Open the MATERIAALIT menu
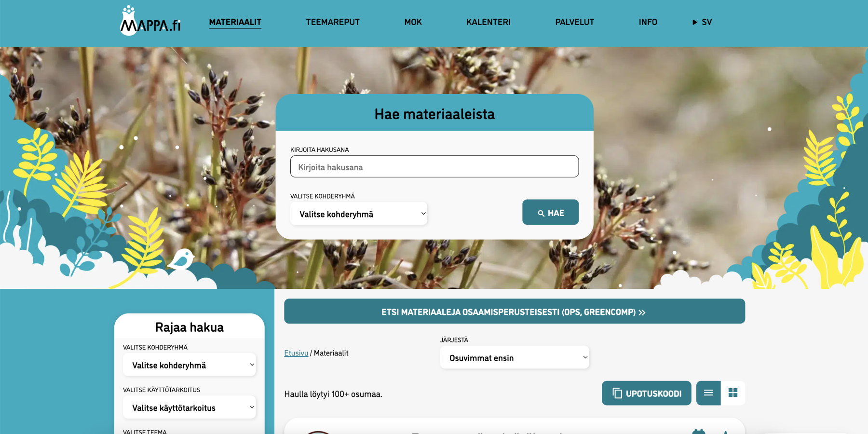 (x=235, y=22)
